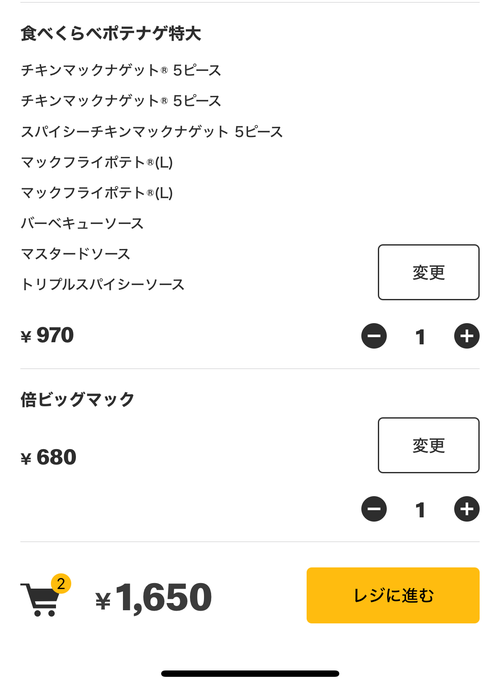Select スパイシーチキンマックナゲット 5ピース line
Viewport: 500px width, 687px height.
pos(152,132)
